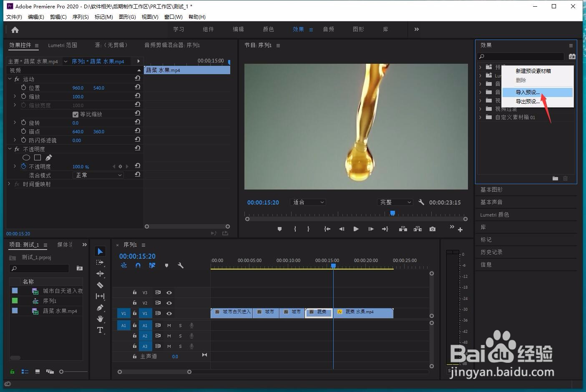This screenshot has height=392, width=586.
Task: Click the program monitor playhead marker
Action: pyautogui.click(x=392, y=213)
